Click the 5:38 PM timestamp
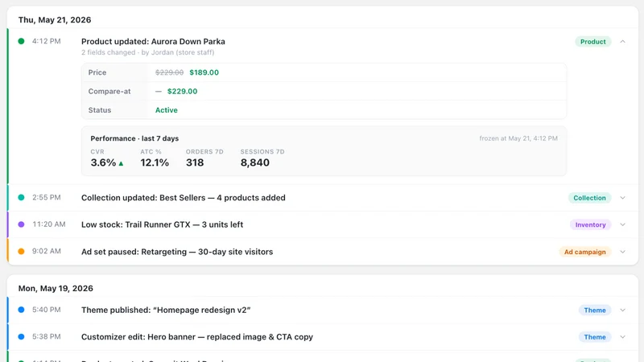The image size is (644, 362). point(47,336)
